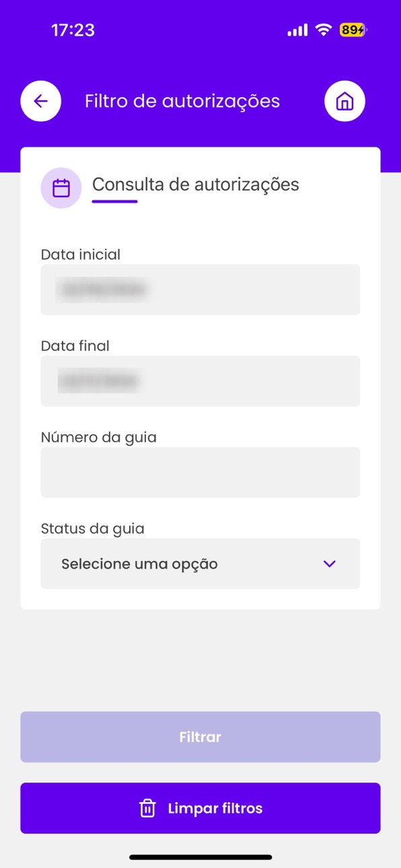Tap the trash can icon on Limpar filtros
Image resolution: width=401 pixels, height=868 pixels.
point(147,808)
